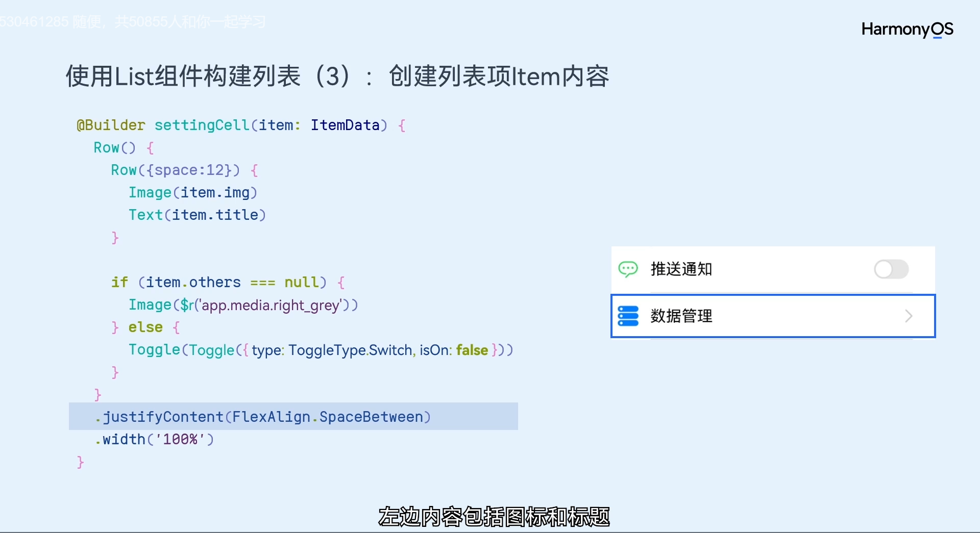The image size is (980, 533).
Task: Click the faint viewer-count watermark text
Action: click(x=133, y=22)
